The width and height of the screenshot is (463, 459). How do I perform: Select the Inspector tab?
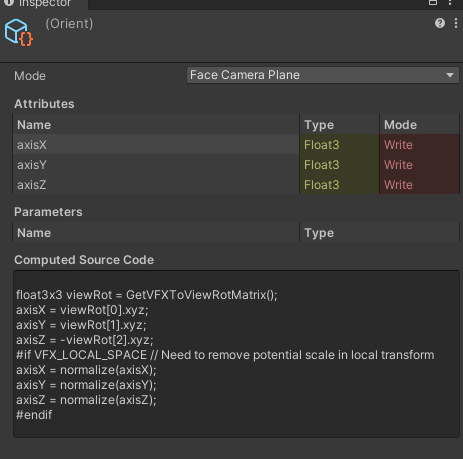click(x=44, y=3)
